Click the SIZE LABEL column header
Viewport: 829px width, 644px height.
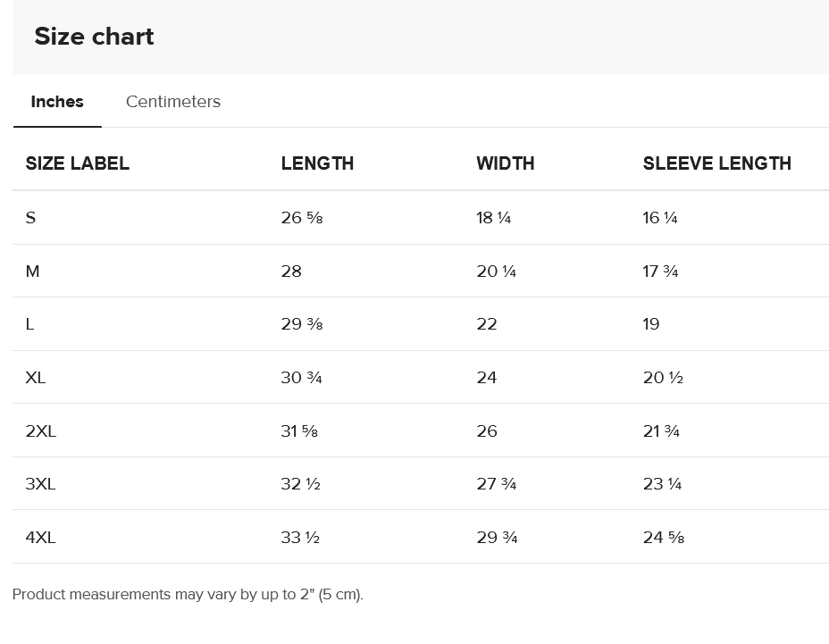click(x=77, y=163)
